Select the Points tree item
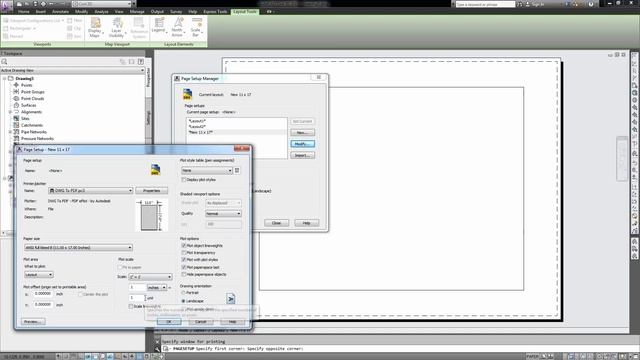Screen dimensions: 640x360 pyautogui.click(x=27, y=85)
